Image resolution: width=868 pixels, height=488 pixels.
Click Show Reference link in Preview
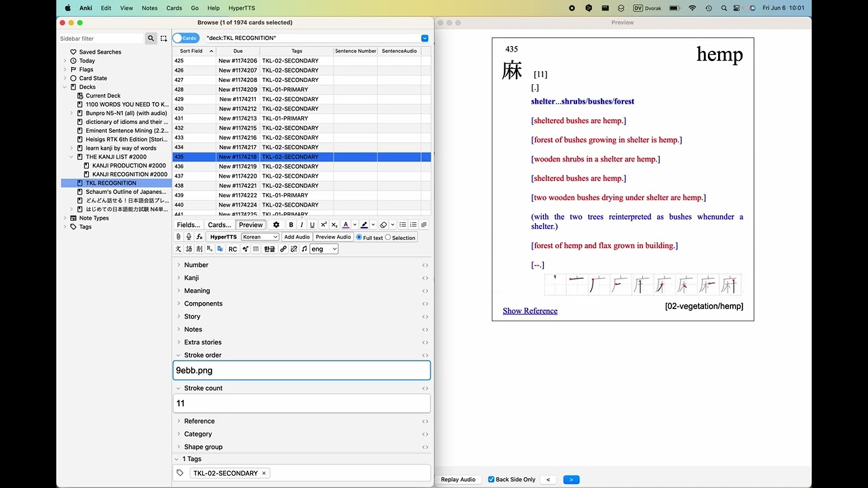pyautogui.click(x=530, y=310)
